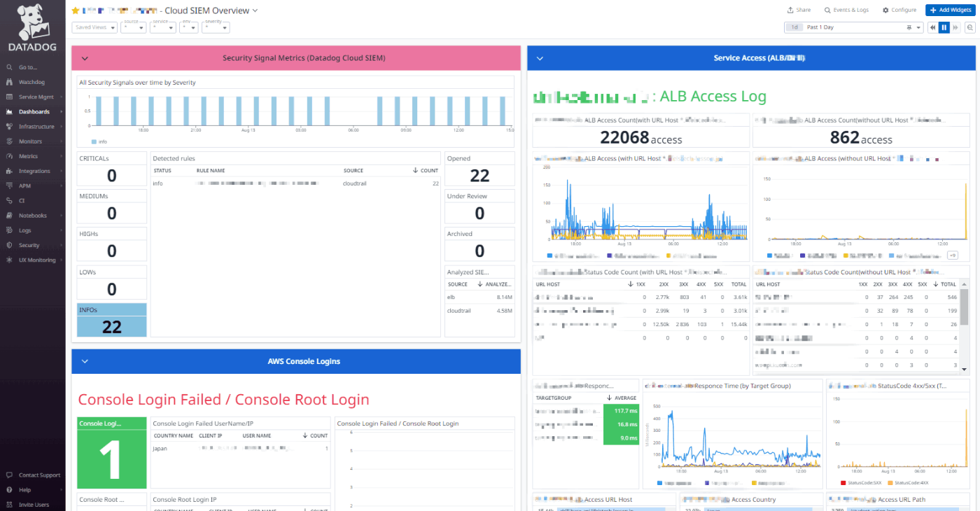980x511 pixels.
Task: Click the cloudtrail source in Detected rules
Action: [x=355, y=183]
